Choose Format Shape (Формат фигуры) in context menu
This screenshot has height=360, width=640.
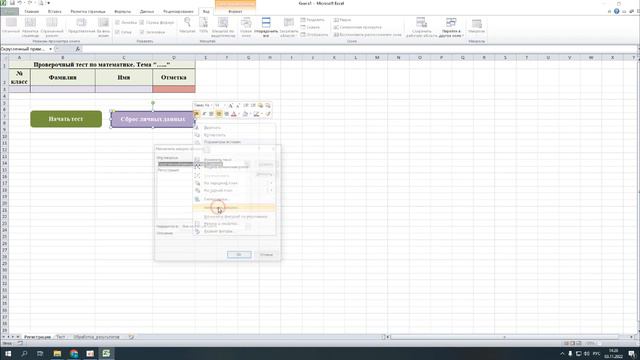tap(234, 231)
